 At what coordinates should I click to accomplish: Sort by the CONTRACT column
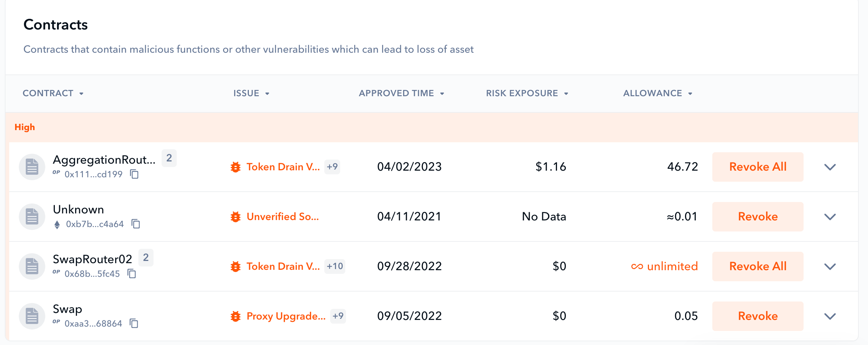(x=53, y=93)
